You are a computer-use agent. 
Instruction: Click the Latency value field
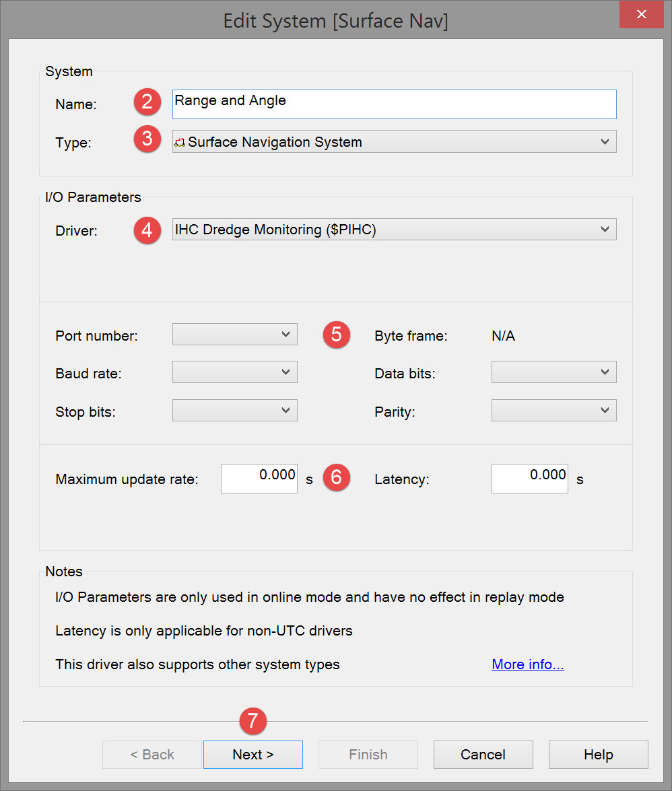[x=530, y=479]
